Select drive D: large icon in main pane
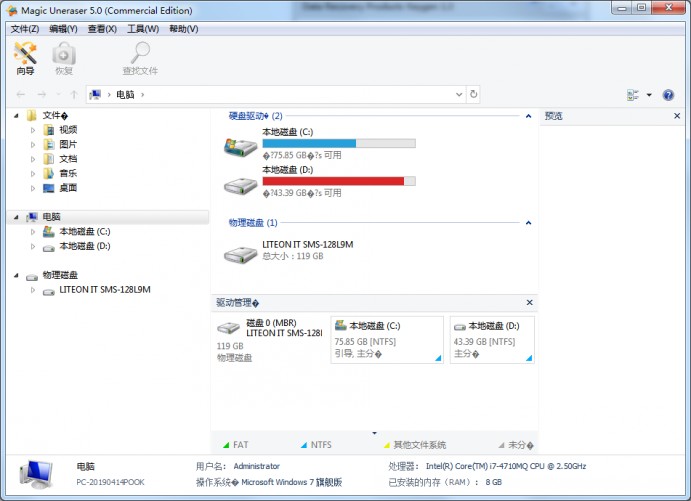The image size is (691, 501). click(x=240, y=186)
